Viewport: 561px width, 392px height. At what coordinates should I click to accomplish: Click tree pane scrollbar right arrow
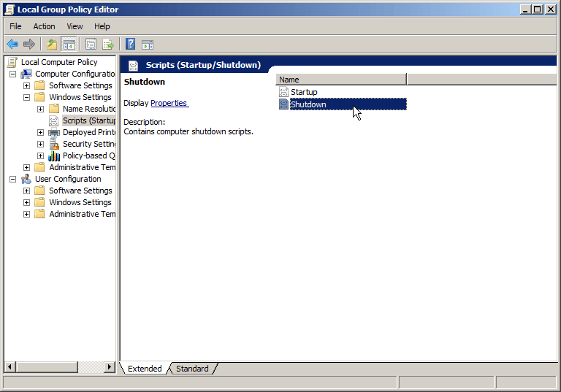110,367
